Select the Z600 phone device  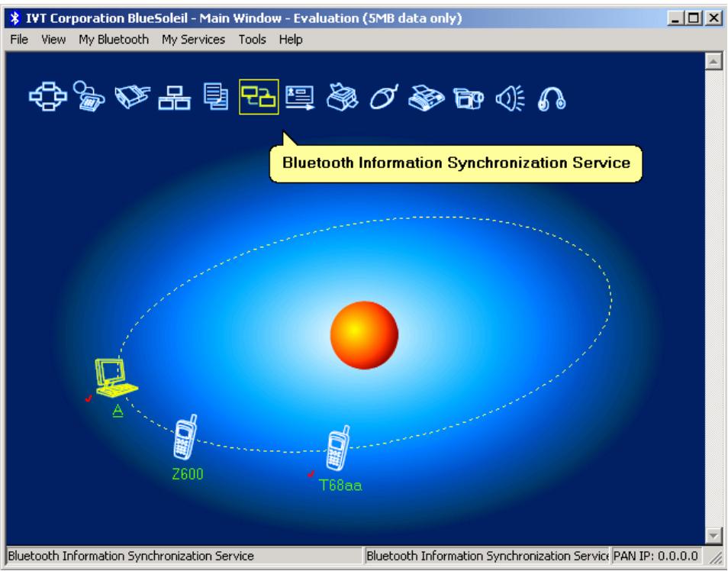tap(185, 437)
